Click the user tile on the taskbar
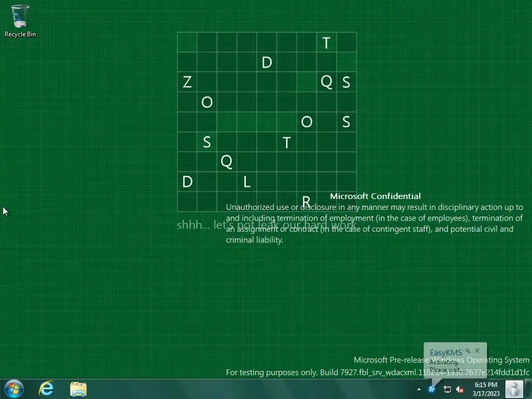This screenshot has height=399, width=532. pos(514,389)
